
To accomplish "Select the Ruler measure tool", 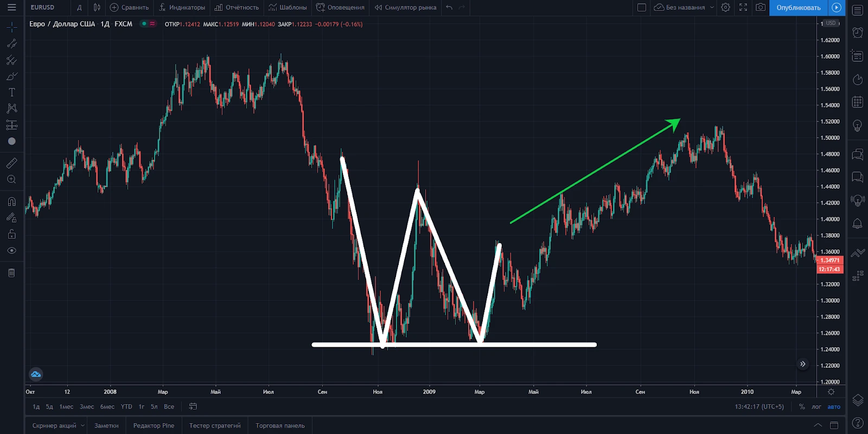I will [11, 163].
